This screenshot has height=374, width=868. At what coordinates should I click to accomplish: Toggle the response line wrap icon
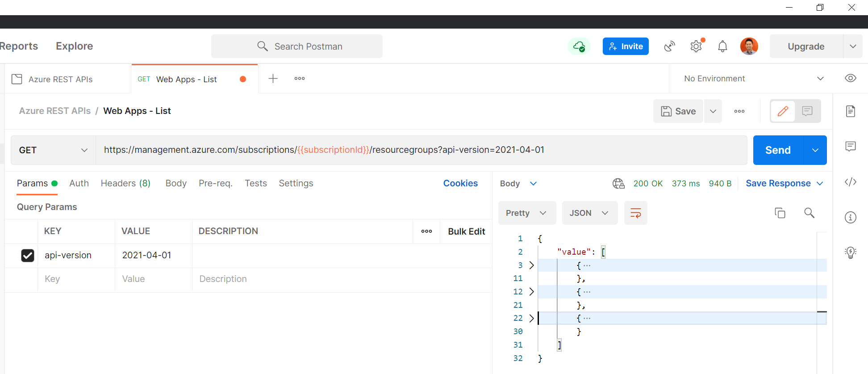(x=635, y=213)
